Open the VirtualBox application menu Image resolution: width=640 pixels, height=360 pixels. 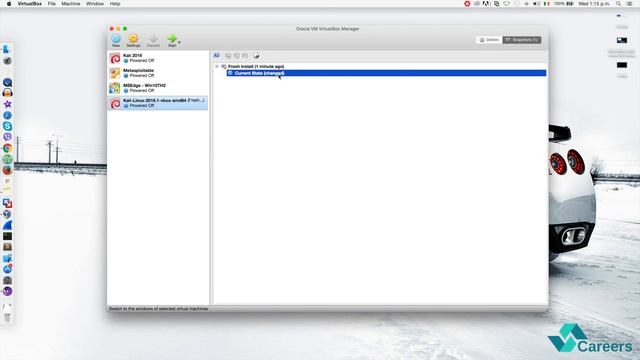[29, 4]
